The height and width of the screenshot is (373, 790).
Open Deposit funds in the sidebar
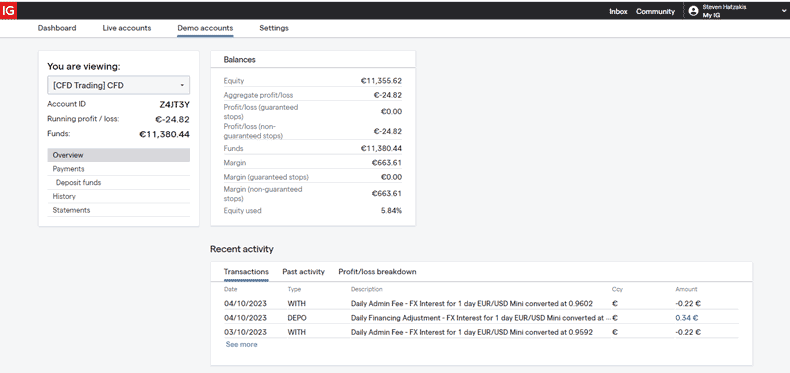tap(118, 182)
